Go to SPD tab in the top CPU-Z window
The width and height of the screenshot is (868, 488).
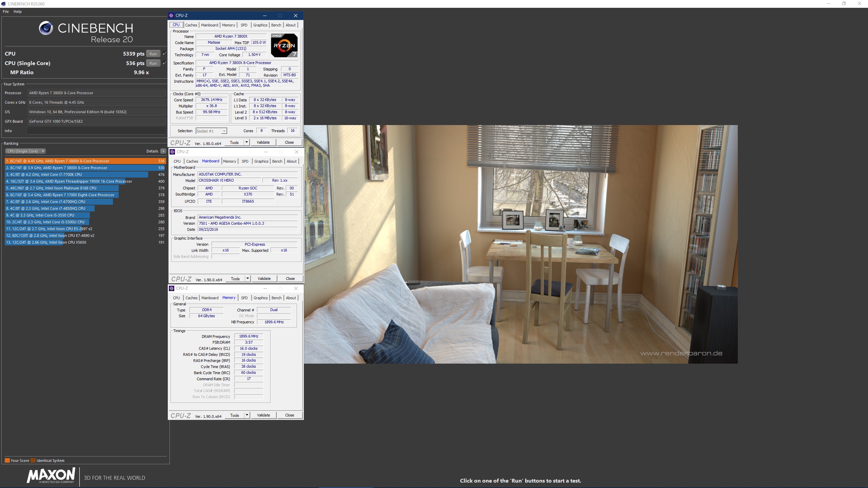tap(244, 25)
